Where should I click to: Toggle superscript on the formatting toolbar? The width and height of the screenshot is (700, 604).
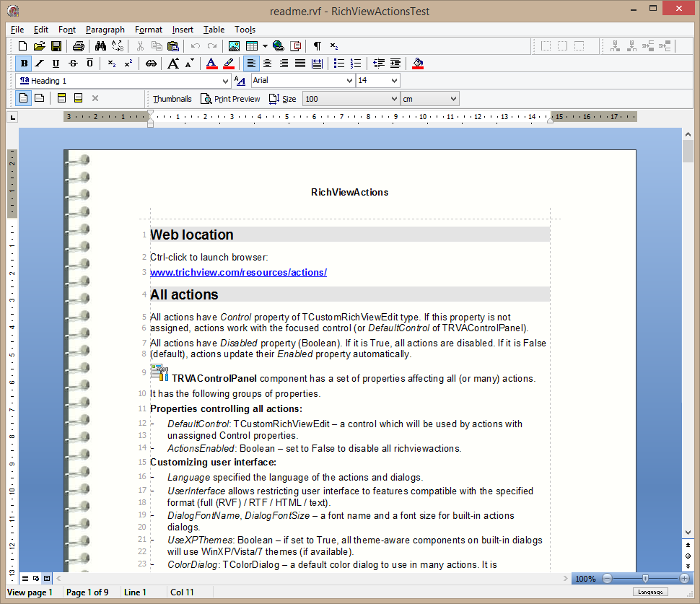coord(128,64)
